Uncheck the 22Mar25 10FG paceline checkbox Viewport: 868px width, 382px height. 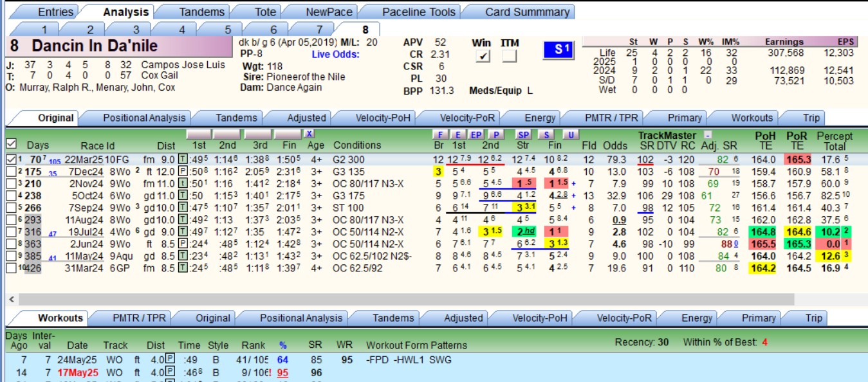click(10, 159)
